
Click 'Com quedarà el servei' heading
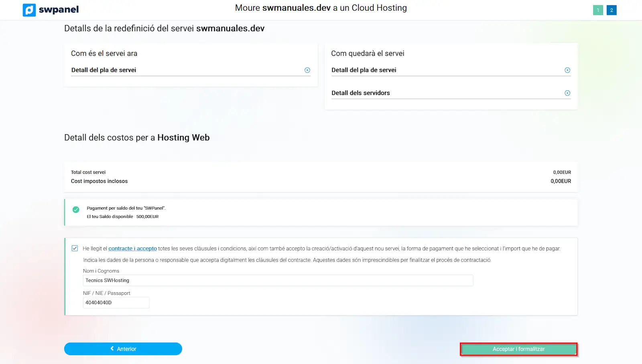[x=368, y=53]
